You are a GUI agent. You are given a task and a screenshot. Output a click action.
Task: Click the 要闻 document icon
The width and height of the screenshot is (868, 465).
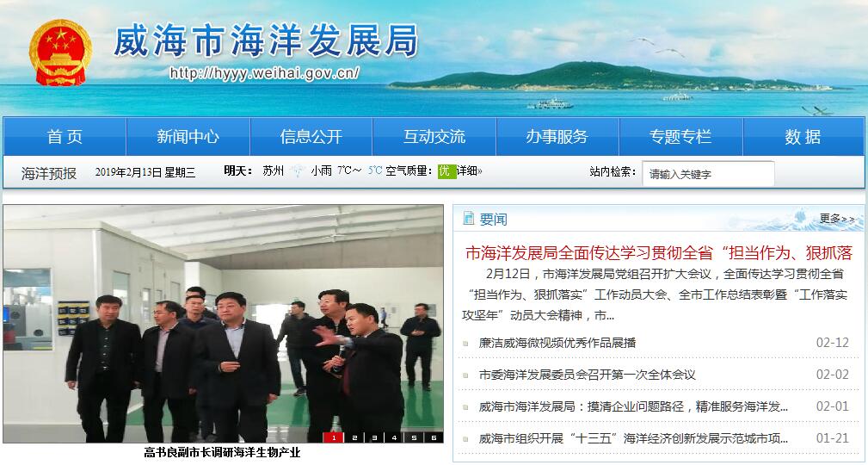tap(468, 219)
